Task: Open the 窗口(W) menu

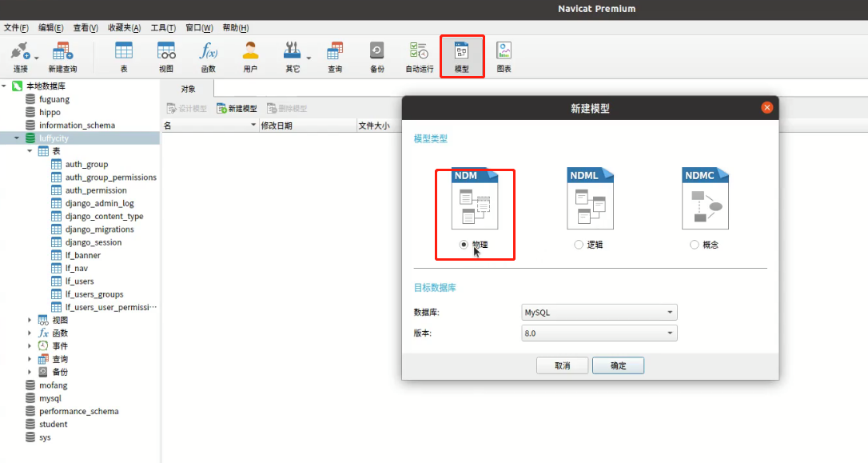Action: point(199,28)
